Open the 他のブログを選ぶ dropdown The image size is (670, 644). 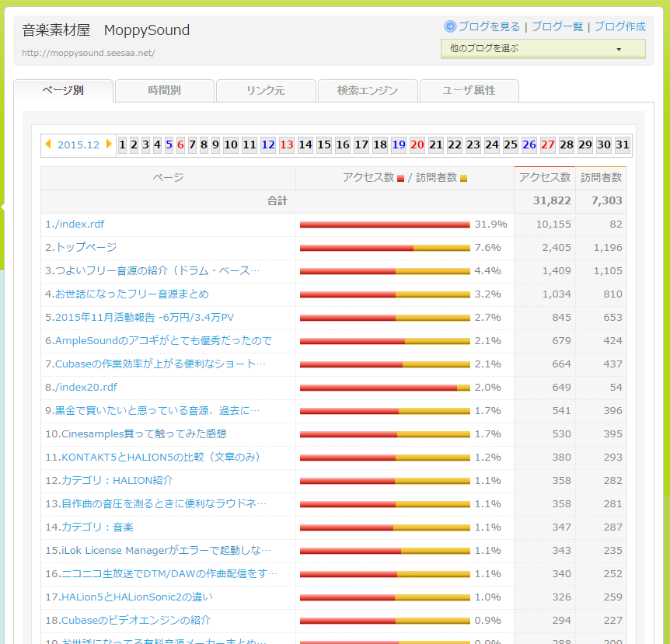coord(543,48)
